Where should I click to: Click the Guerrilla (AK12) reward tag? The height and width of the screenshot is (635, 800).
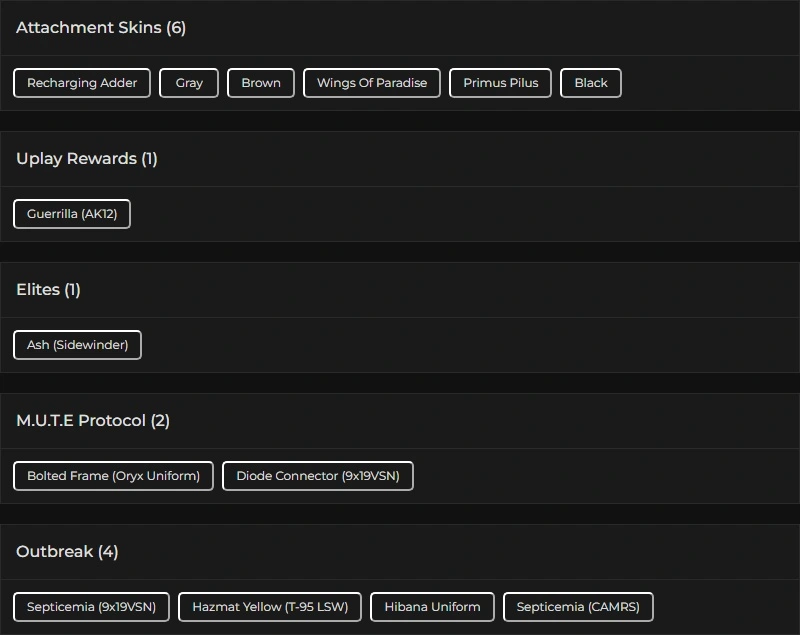72,214
